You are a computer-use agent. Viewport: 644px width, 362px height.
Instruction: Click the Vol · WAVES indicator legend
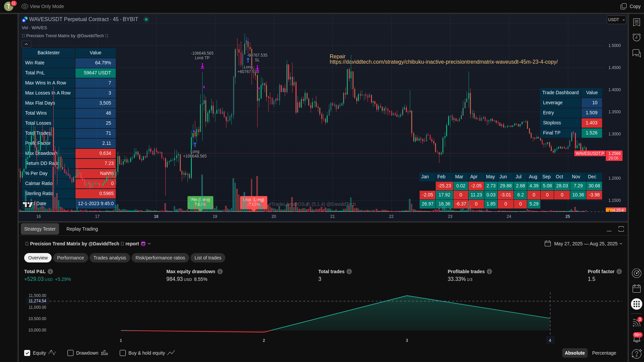click(34, 28)
